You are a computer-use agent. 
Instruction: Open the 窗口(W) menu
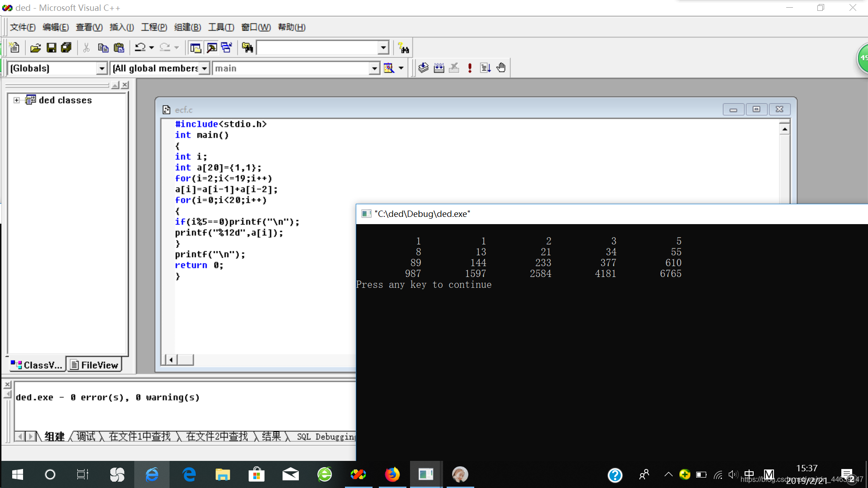coord(256,27)
